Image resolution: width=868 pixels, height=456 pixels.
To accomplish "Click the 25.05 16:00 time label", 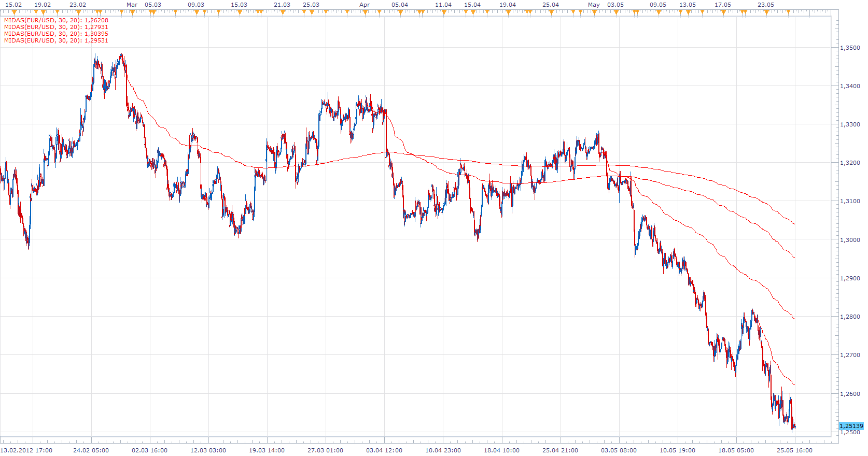I will coord(794,450).
